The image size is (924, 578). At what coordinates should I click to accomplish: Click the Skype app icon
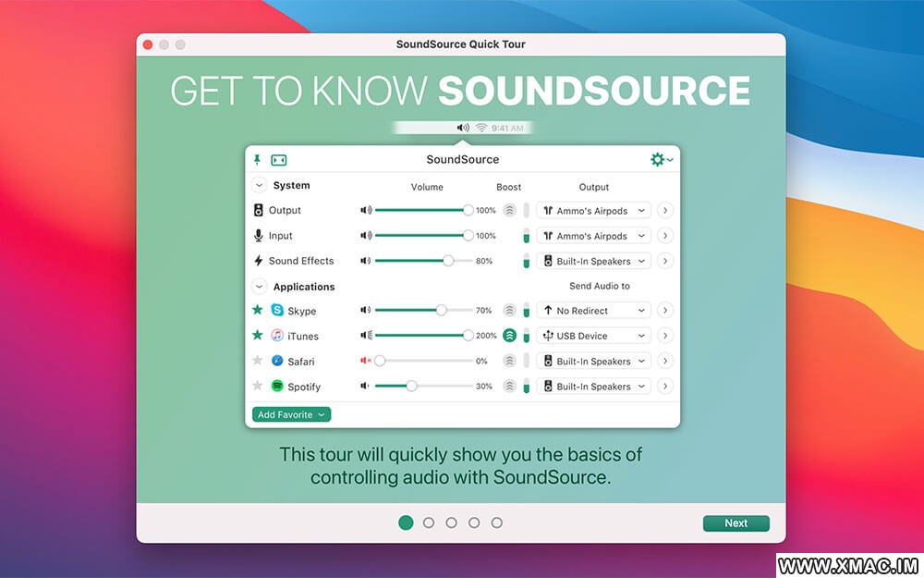[x=277, y=311]
